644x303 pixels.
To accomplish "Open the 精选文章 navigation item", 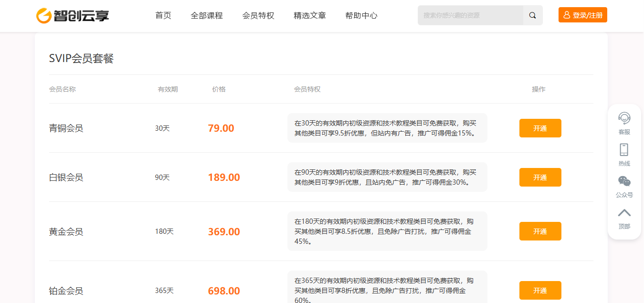I will coord(310,15).
